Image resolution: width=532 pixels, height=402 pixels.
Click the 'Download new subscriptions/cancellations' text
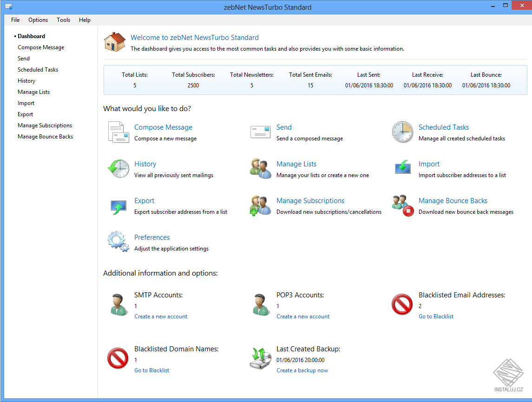pyautogui.click(x=329, y=212)
